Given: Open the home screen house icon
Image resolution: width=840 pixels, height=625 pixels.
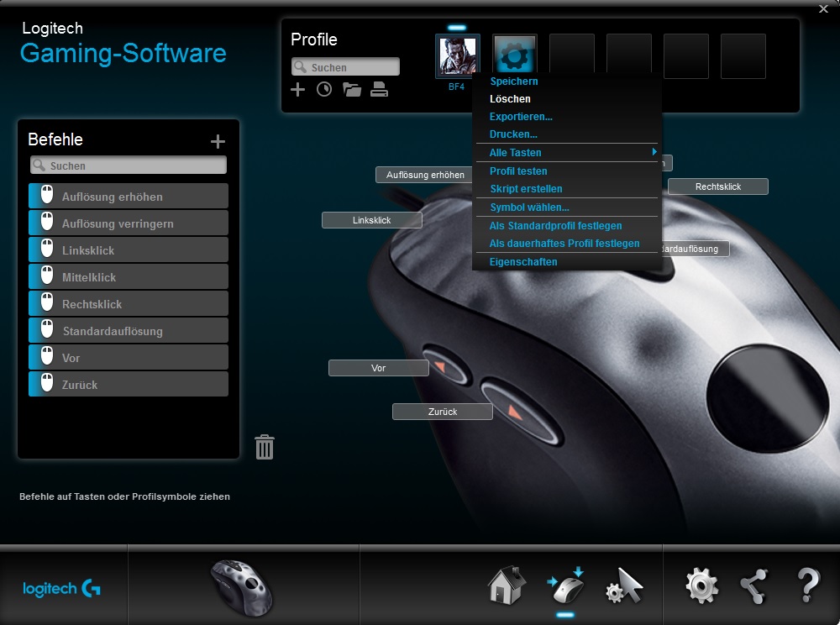Looking at the screenshot, I should (x=507, y=586).
